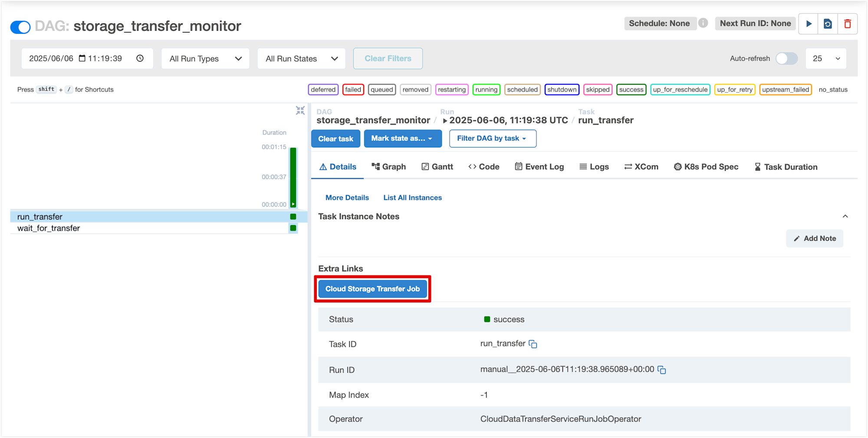This screenshot has height=438, width=868.
Task: Click the date time filter field
Action: tap(87, 59)
